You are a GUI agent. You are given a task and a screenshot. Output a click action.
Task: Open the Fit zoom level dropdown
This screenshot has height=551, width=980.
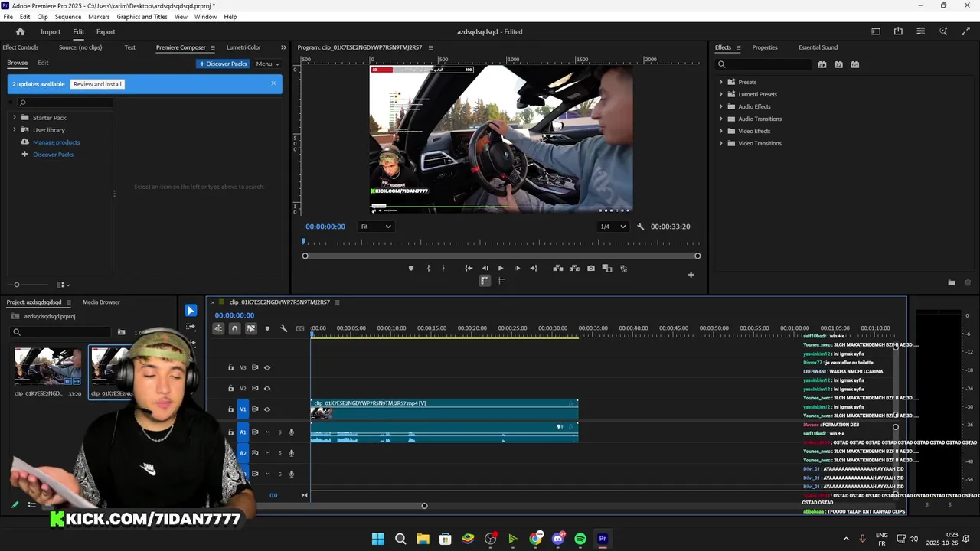tap(376, 227)
